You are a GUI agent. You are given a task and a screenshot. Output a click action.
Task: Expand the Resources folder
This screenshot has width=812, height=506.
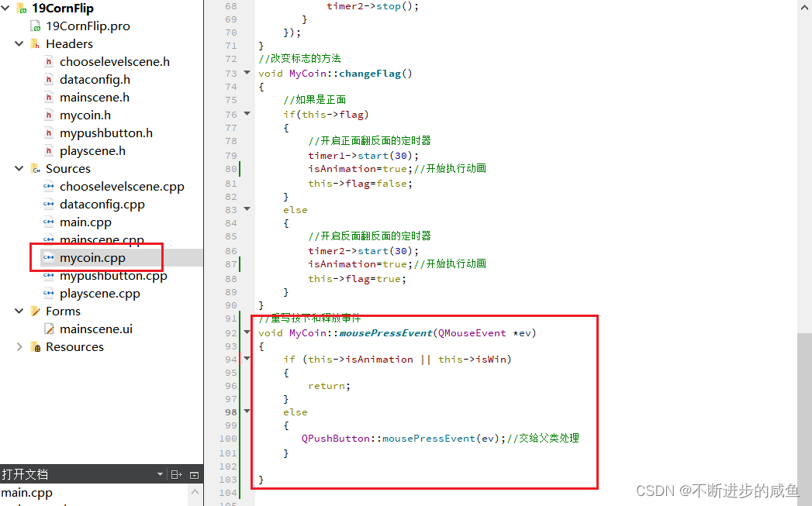19,346
